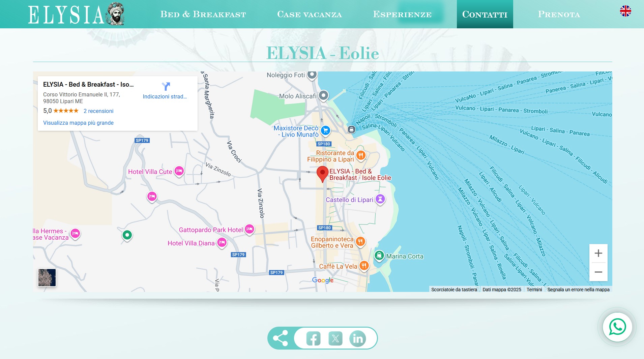Click the ELYSIA logo in the header

tap(76, 14)
